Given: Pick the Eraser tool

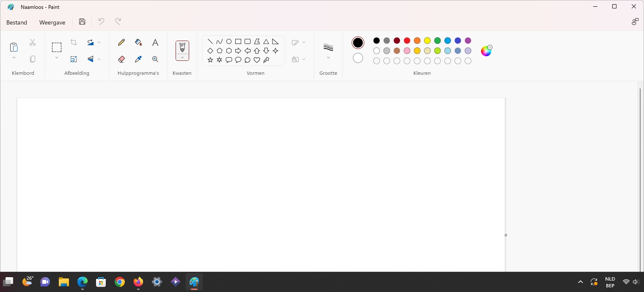Looking at the screenshot, I should [121, 59].
